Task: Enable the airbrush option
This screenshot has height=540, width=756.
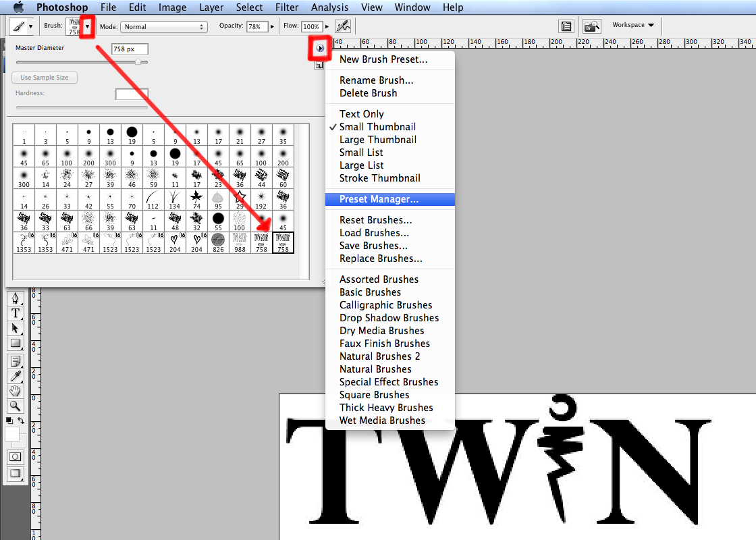Action: click(x=344, y=26)
